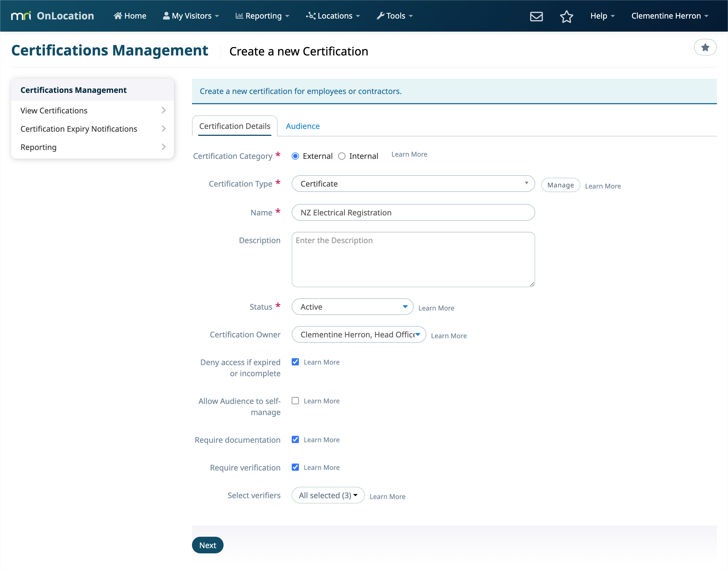Click the Reporting chart icon
The height and width of the screenshot is (570, 728).
(x=239, y=16)
